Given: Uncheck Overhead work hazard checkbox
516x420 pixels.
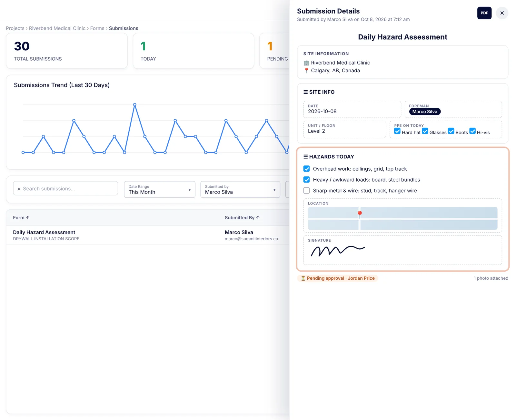Looking at the screenshot, I should click(307, 169).
